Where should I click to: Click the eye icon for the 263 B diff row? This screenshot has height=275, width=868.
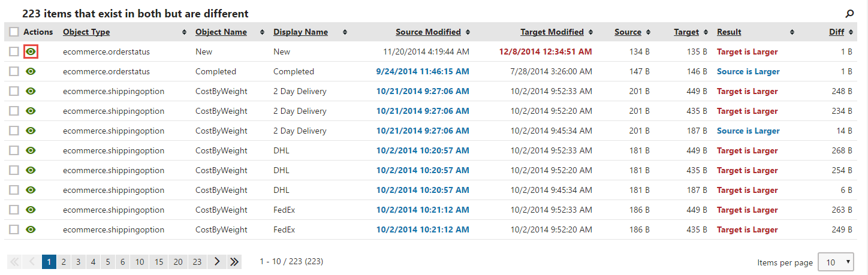[x=31, y=210]
